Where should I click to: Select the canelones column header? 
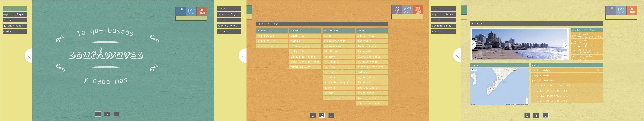click(x=305, y=31)
